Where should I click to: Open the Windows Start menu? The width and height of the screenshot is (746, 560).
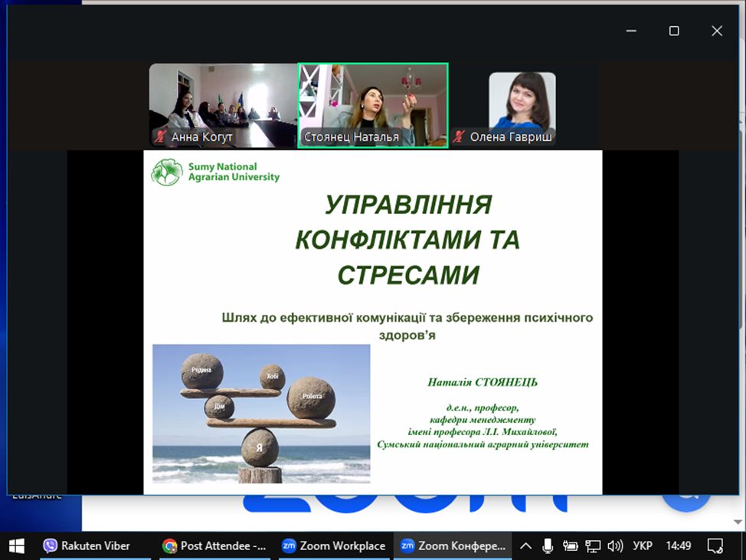click(x=16, y=545)
